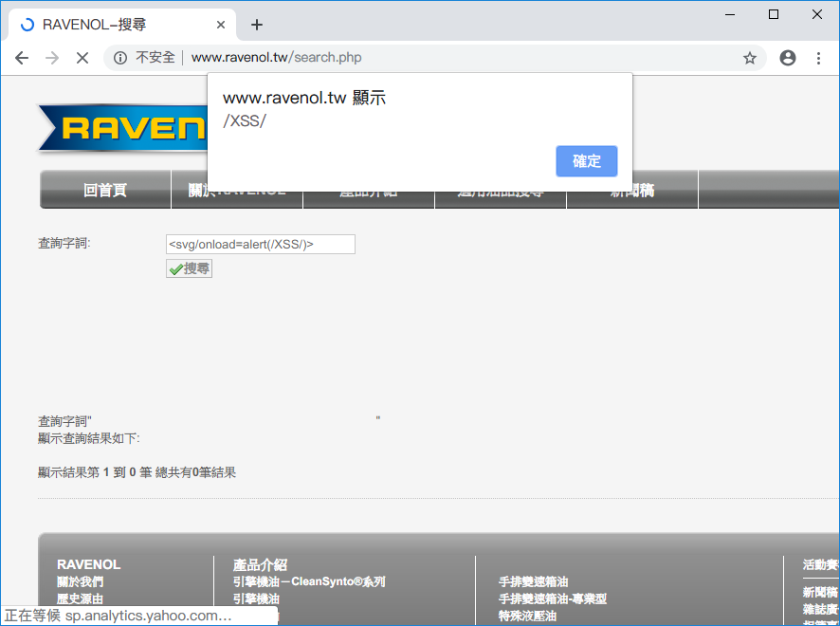Open the 產品介紹 footer heading

pos(261,565)
